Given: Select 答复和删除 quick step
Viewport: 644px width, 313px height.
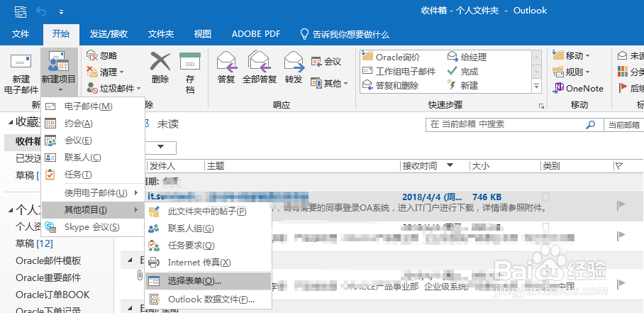Looking at the screenshot, I should 390,85.
